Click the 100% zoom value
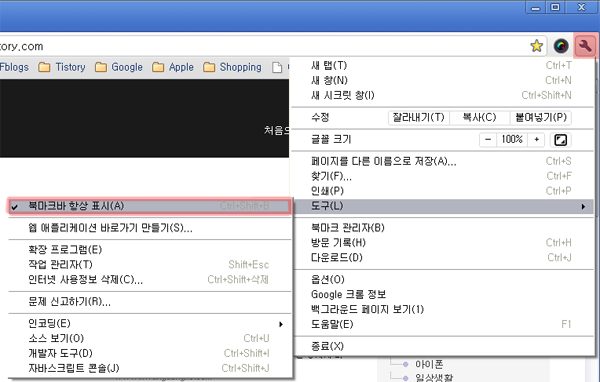This screenshot has width=600, height=382. [512, 140]
